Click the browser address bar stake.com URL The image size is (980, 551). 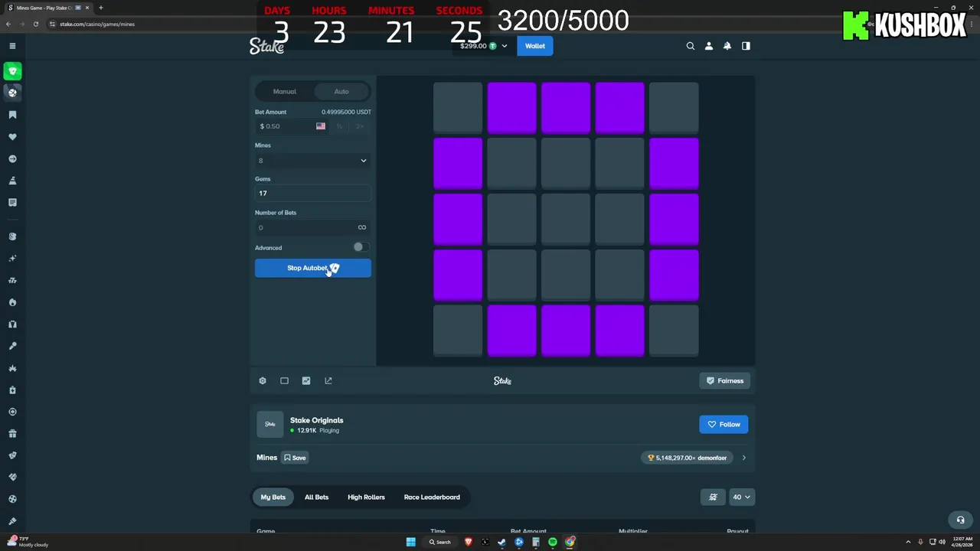[97, 24]
